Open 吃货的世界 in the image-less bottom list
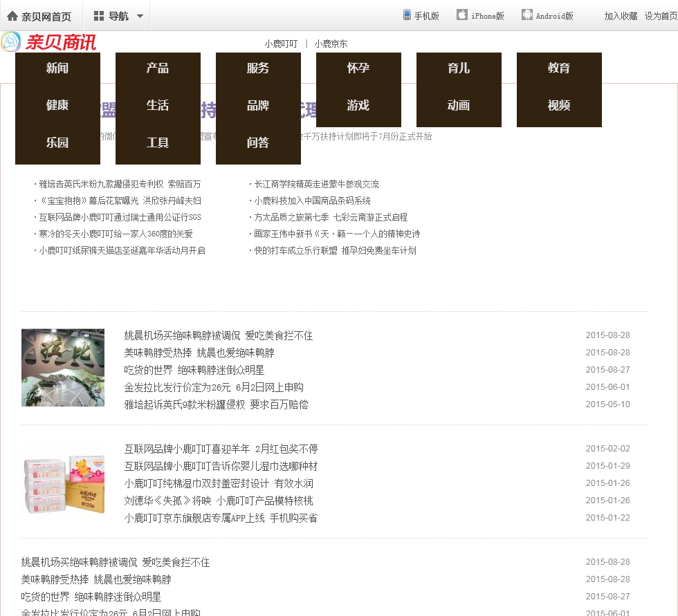 (91, 597)
